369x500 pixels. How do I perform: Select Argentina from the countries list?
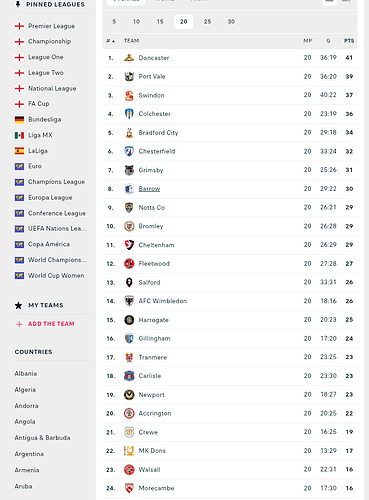(29, 454)
